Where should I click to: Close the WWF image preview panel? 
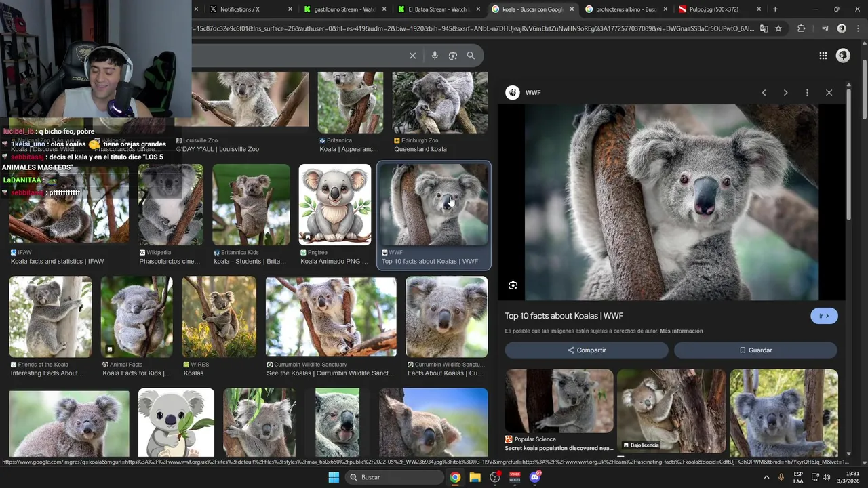(829, 93)
